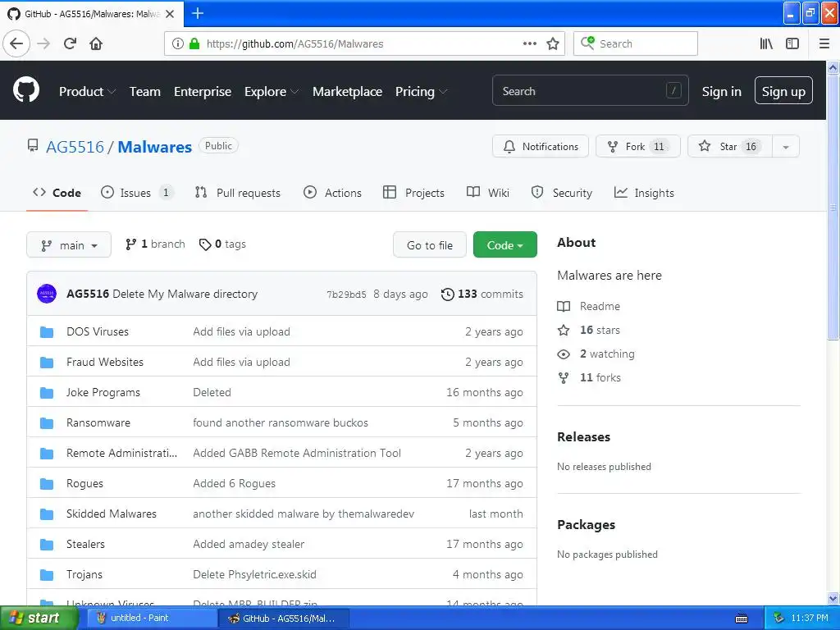Open the green Code dropdown button

point(504,244)
